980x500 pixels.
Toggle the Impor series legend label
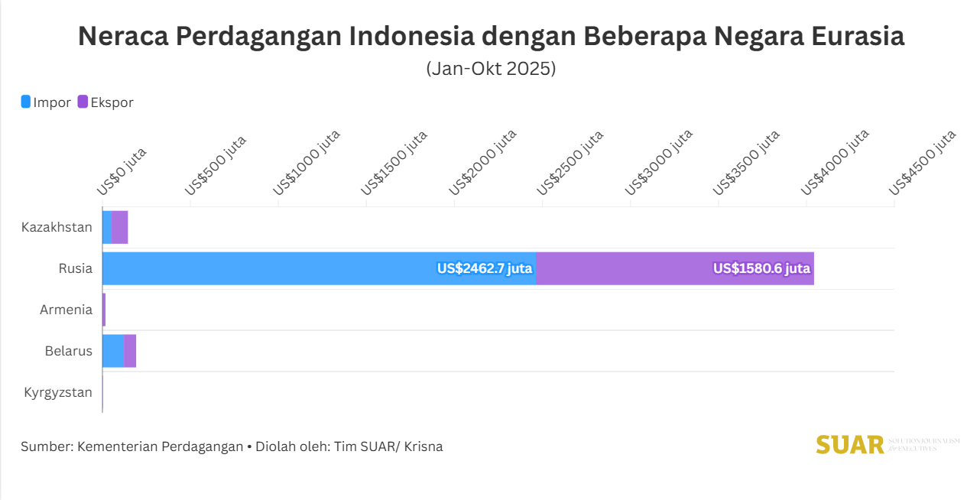point(52,102)
